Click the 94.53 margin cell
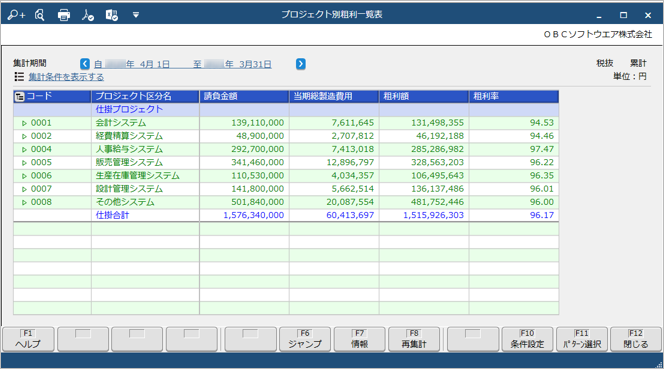Image resolution: width=664 pixels, height=369 pixels. pos(514,123)
